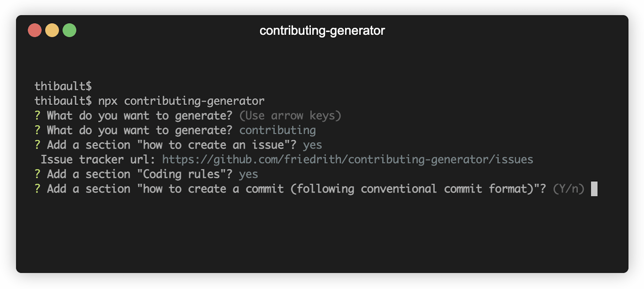Click the green question mark icon
The height and width of the screenshot is (289, 644).
(37, 116)
